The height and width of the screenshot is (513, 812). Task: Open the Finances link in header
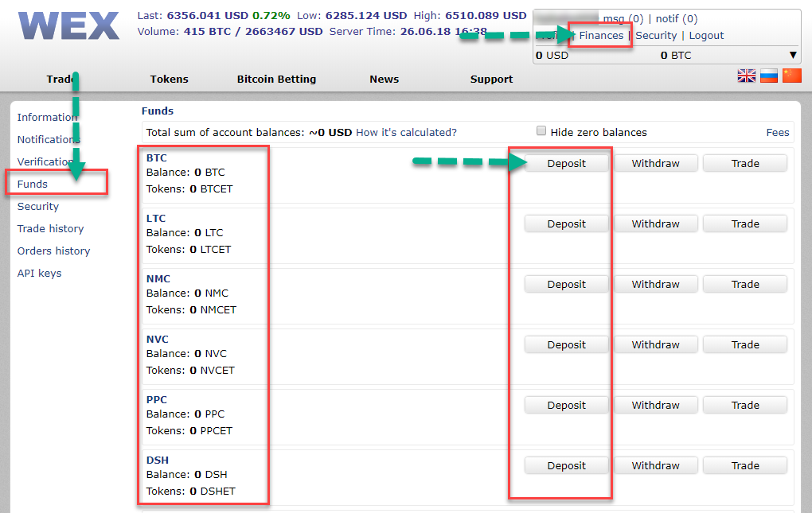601,36
